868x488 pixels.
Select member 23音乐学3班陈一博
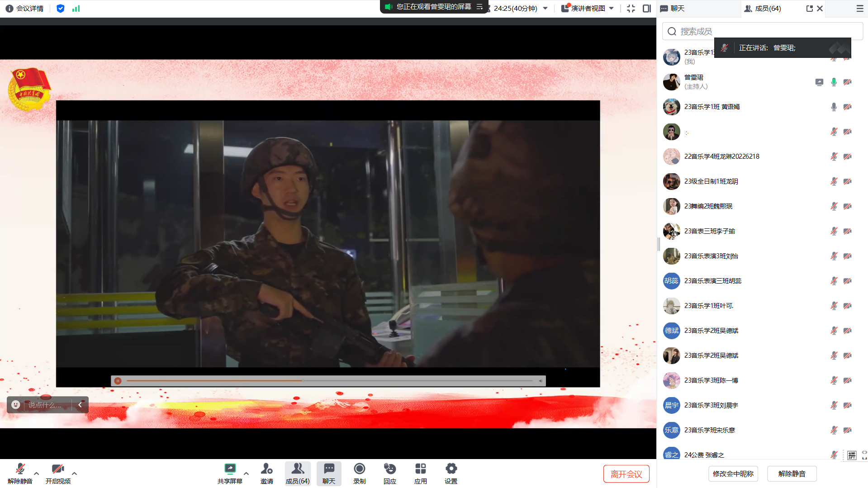pyautogui.click(x=762, y=380)
